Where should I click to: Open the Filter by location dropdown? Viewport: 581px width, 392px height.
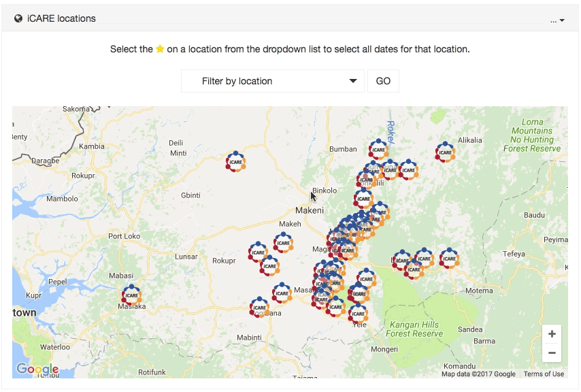pos(273,81)
